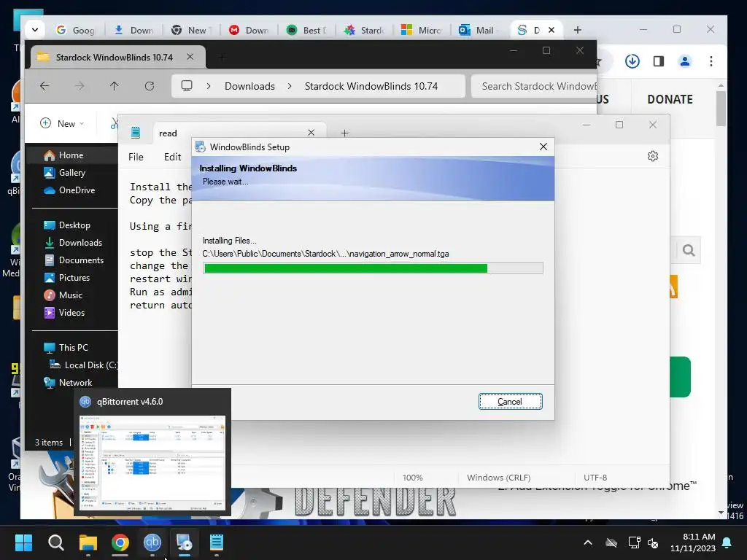Click qBittorrent taskbar icon

(x=152, y=542)
